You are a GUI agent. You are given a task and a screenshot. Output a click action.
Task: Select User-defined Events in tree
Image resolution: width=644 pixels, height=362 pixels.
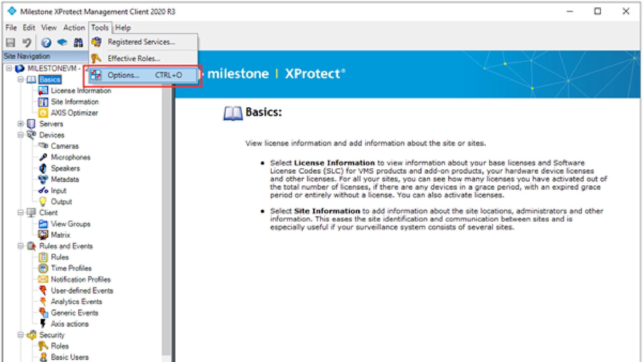82,291
